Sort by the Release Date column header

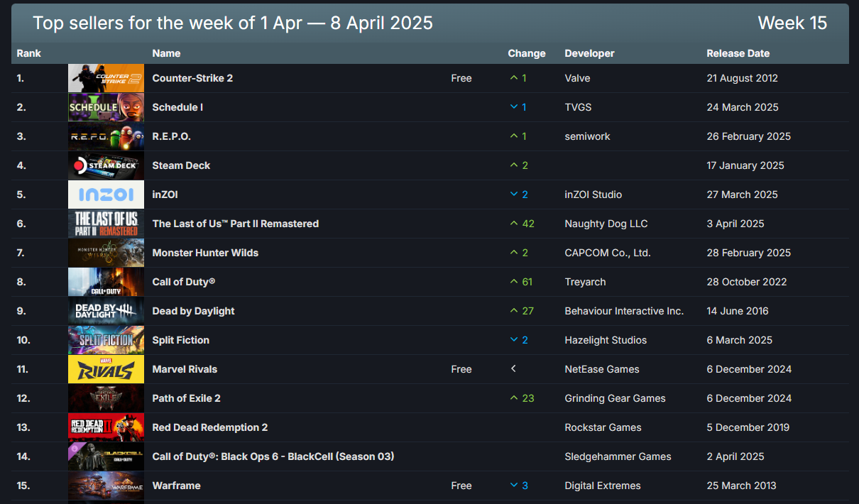coord(738,53)
